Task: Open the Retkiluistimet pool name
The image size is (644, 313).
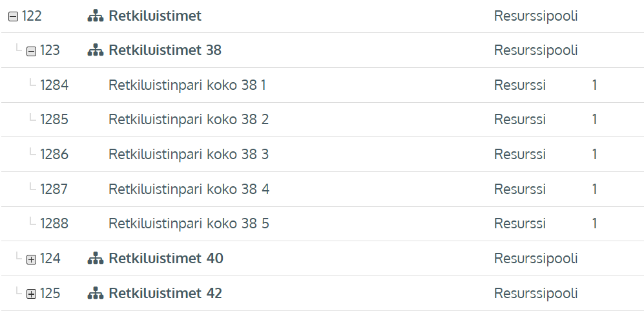Action: (x=155, y=16)
